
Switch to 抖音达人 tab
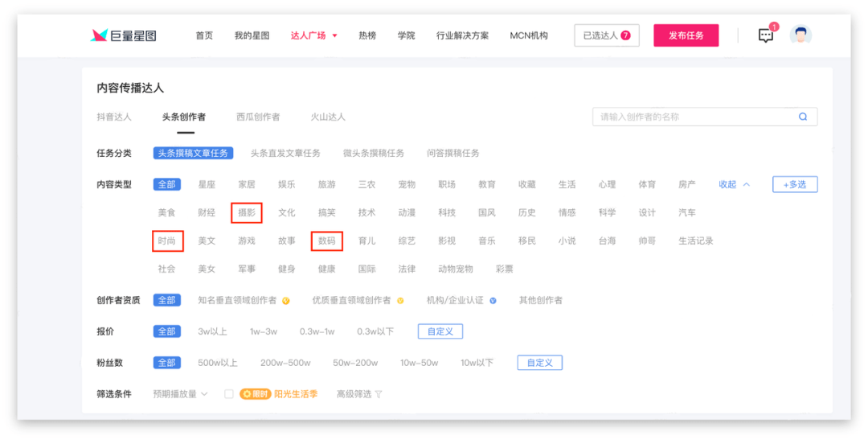114,117
